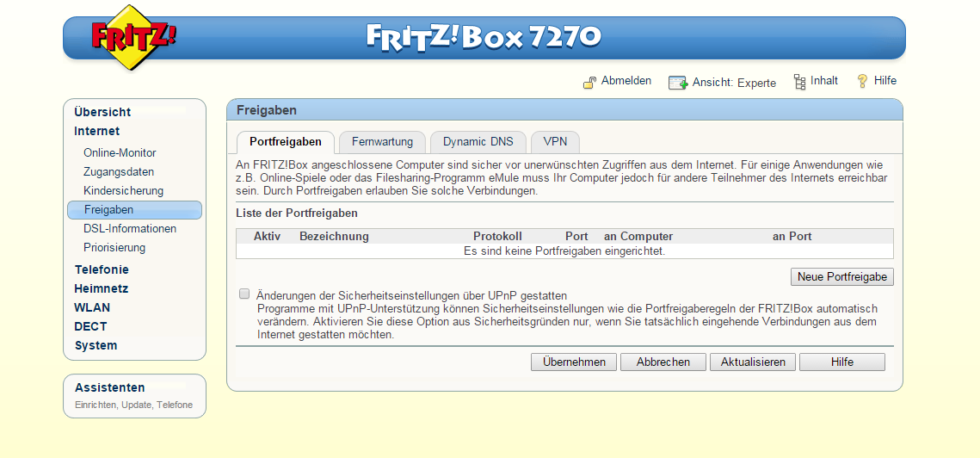Click the Freigaben panel title
The width and height of the screenshot is (980, 458).
click(266, 111)
